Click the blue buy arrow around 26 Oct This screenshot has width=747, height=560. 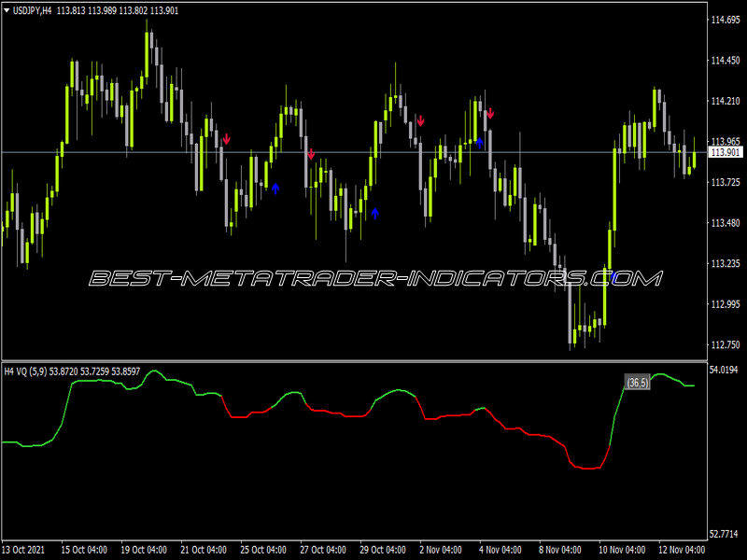(275, 189)
